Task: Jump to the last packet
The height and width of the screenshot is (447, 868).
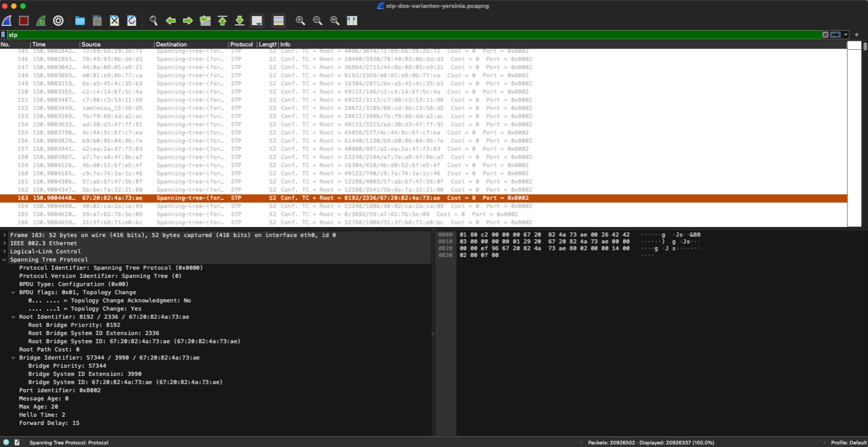Action: point(239,21)
